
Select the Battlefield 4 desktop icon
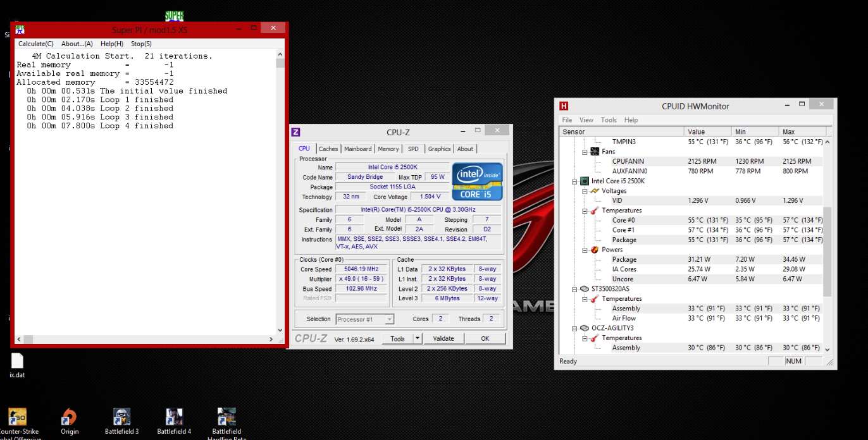point(174,417)
